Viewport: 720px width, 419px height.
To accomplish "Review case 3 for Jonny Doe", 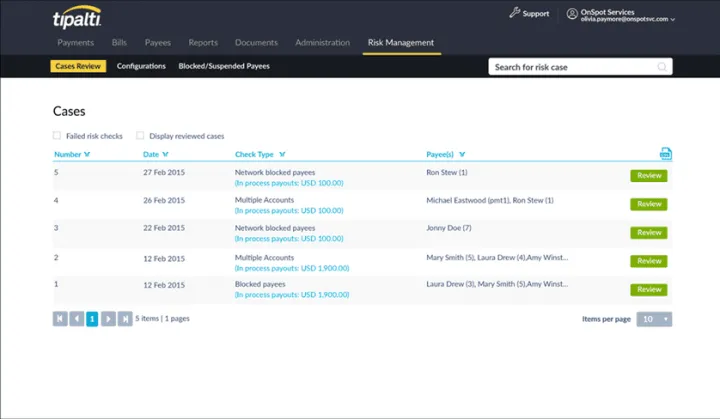I will [x=648, y=233].
